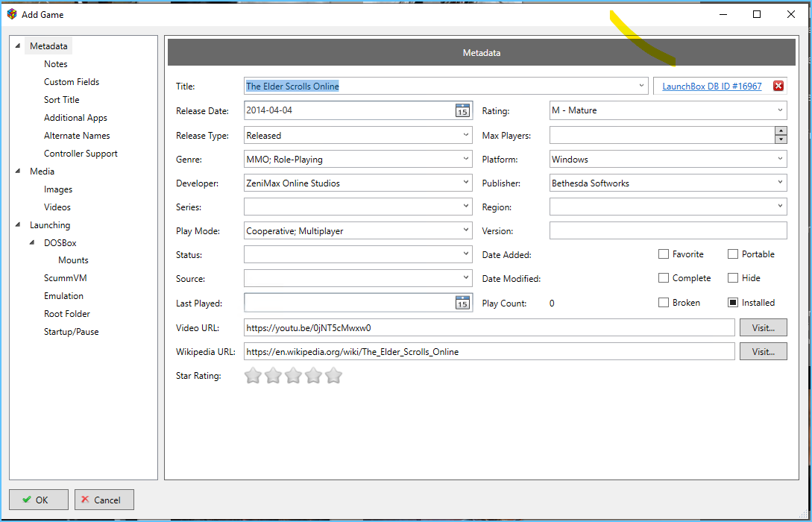The height and width of the screenshot is (522, 812).
Task: Decrease Max Players with the down arrow
Action: pos(781,140)
